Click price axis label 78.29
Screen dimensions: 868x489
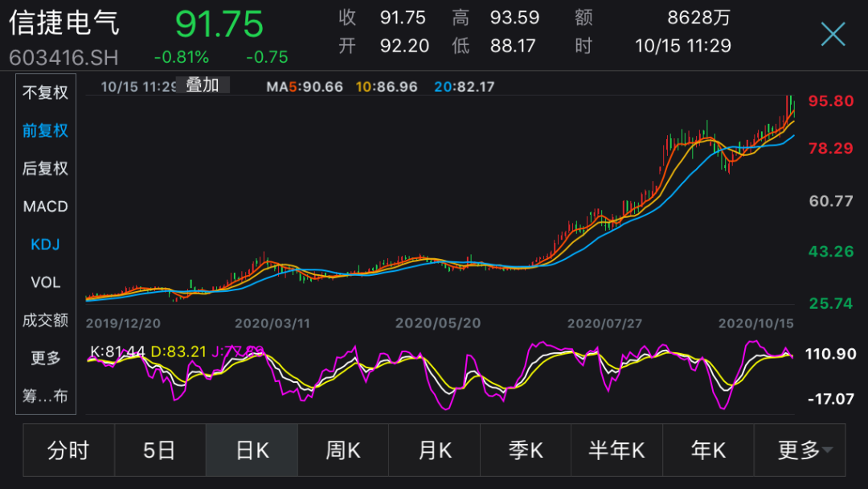(831, 149)
